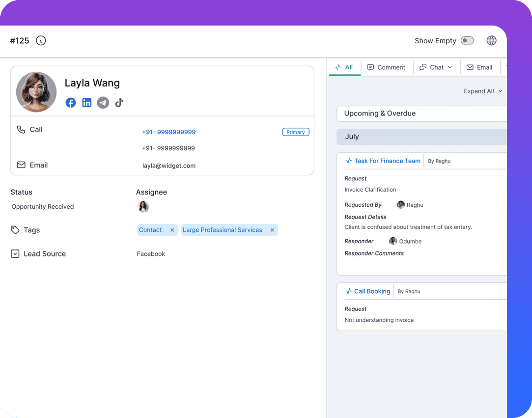Click the All tab pulse icon

[338, 67]
